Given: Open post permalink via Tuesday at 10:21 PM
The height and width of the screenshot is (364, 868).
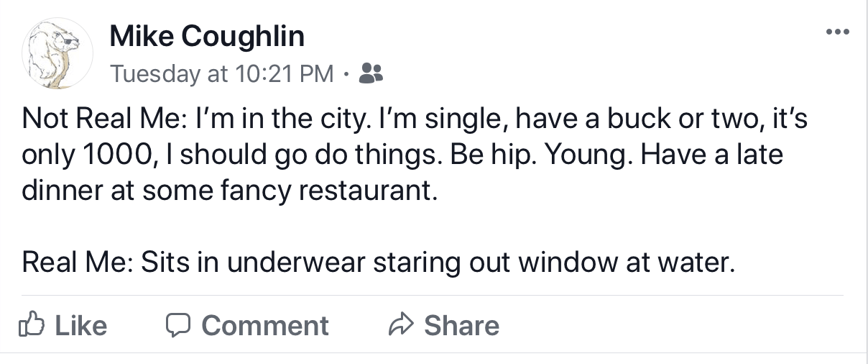Looking at the screenshot, I should (222, 73).
